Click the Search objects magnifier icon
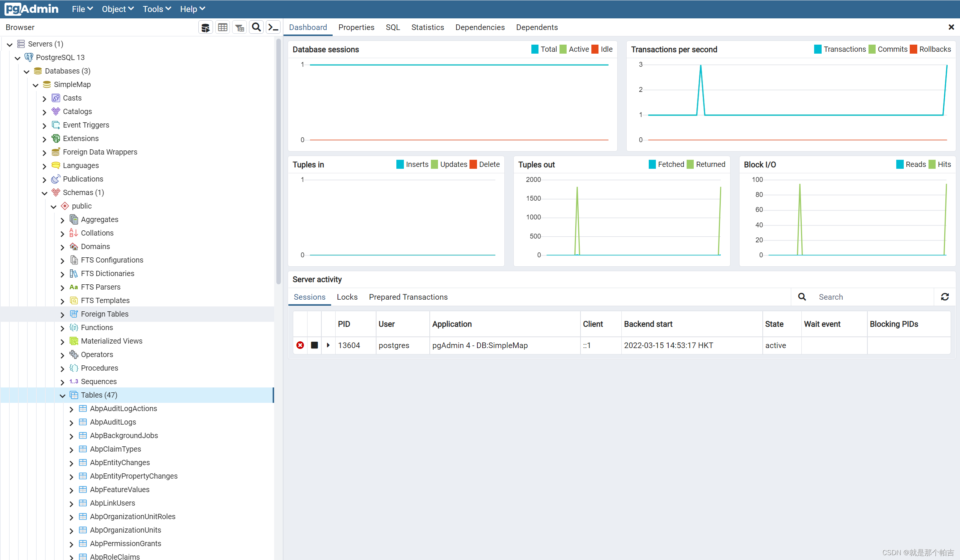The height and width of the screenshot is (560, 960). coord(256,27)
